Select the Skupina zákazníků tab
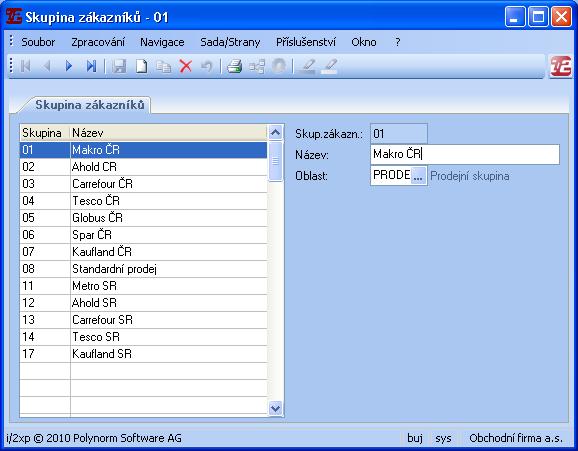The image size is (578, 451). [90, 105]
